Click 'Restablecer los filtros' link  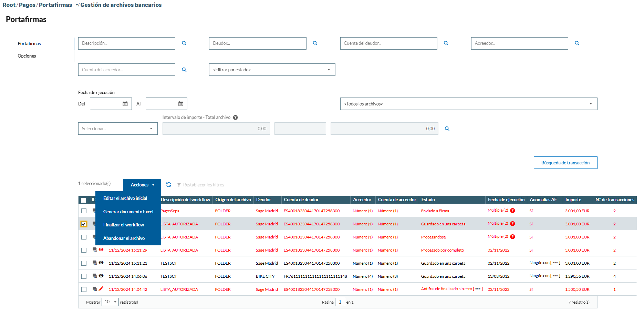click(204, 185)
